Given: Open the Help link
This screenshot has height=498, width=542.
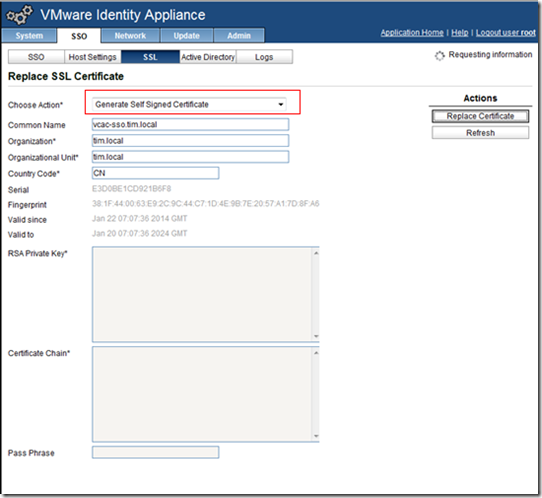Looking at the screenshot, I should point(460,32).
